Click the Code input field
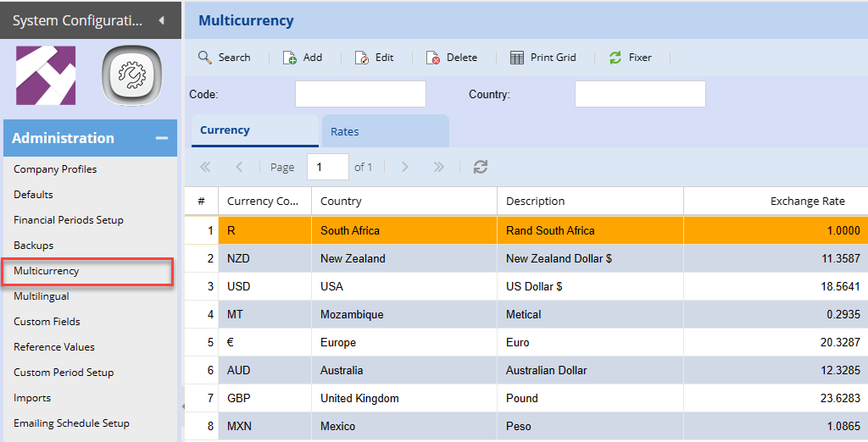The width and height of the screenshot is (868, 442). click(x=360, y=94)
